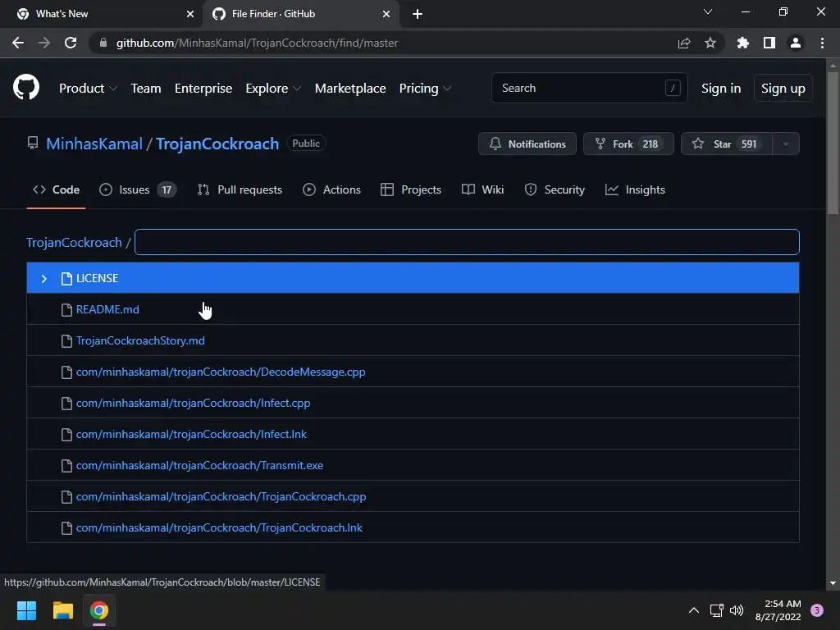Viewport: 840px width, 630px height.
Task: Toggle the Chrome side panel icon
Action: 769,43
